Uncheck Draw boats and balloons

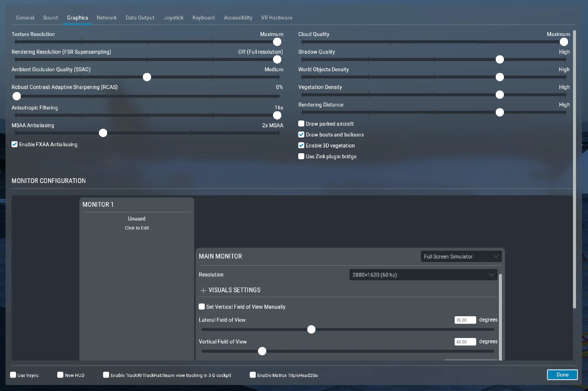(301, 134)
